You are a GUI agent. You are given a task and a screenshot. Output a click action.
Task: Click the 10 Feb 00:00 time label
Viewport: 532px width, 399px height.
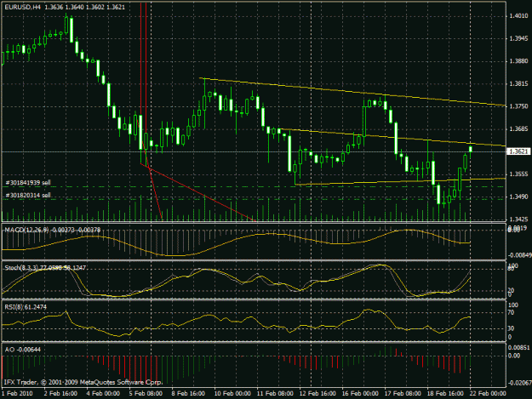coord(232,393)
